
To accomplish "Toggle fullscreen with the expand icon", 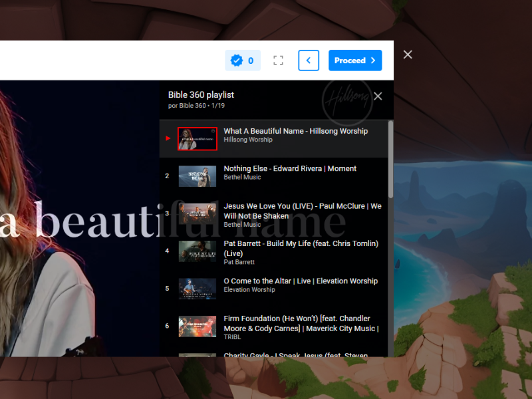I will [x=279, y=61].
